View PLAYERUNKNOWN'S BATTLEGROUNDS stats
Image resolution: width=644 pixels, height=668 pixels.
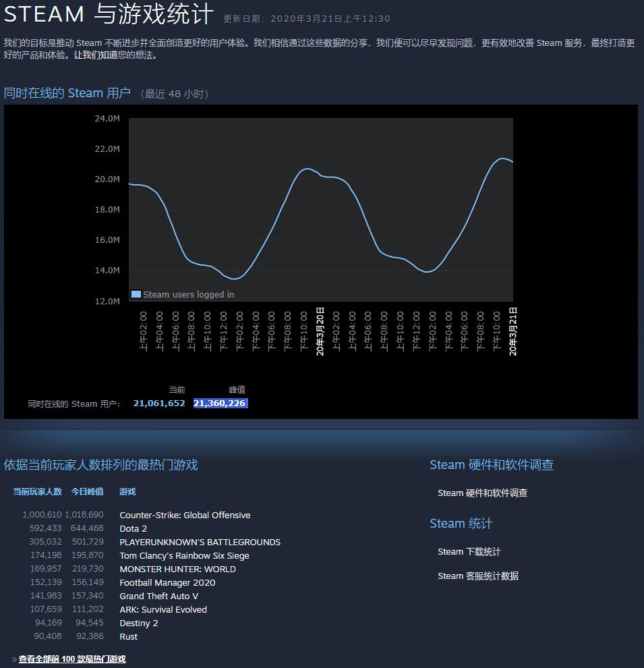[x=200, y=542]
